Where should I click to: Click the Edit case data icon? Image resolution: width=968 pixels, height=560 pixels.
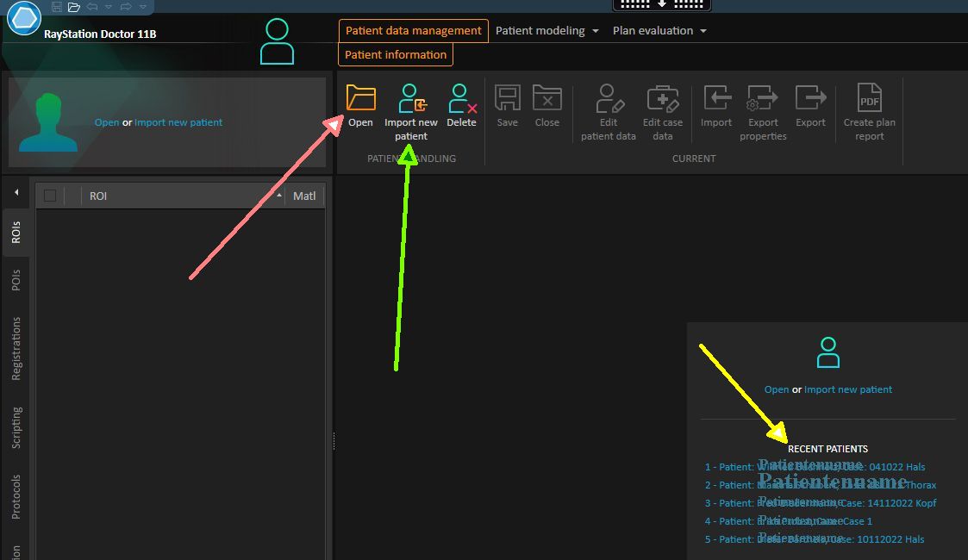pos(662,98)
